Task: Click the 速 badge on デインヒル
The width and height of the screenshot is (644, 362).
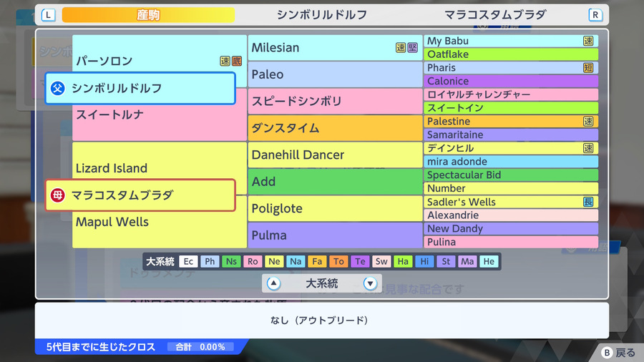Action: [588, 148]
